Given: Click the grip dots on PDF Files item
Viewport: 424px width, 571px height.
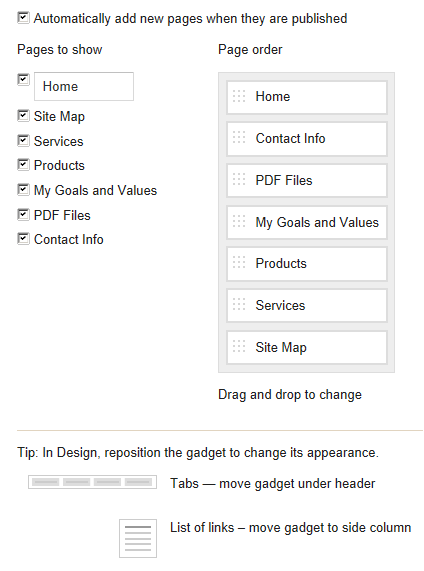Looking at the screenshot, I should click(239, 180).
